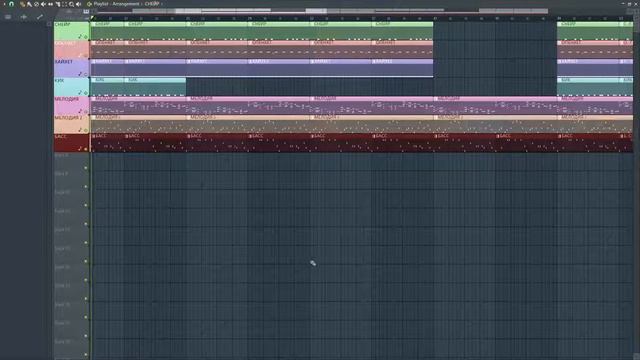Mute the БАСС track
Image resolution: width=640 pixels, height=360 pixels.
pyautogui.click(x=86, y=149)
